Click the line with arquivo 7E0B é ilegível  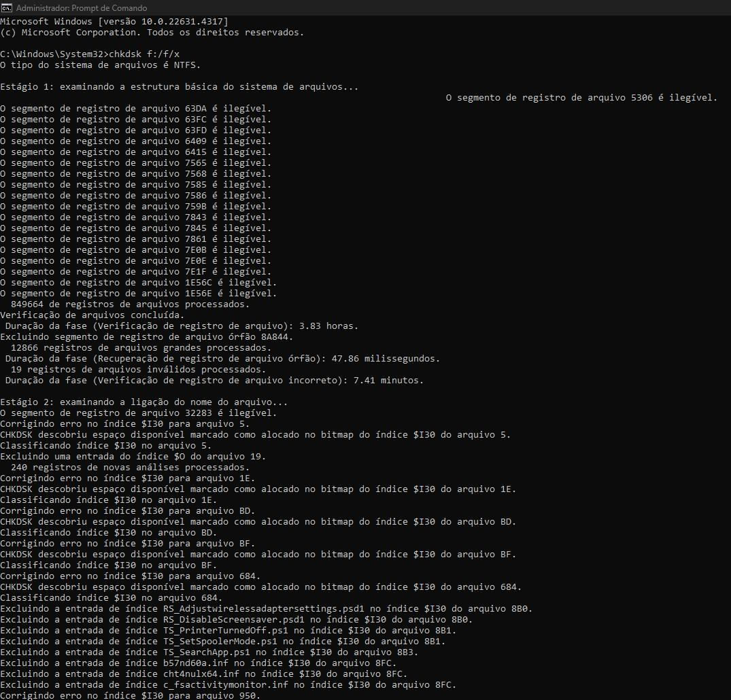[x=136, y=250]
